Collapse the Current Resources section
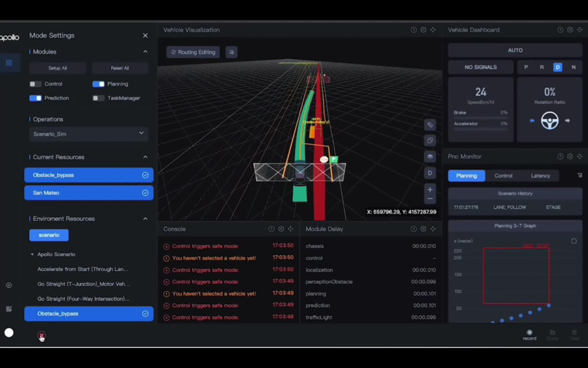 (145, 157)
